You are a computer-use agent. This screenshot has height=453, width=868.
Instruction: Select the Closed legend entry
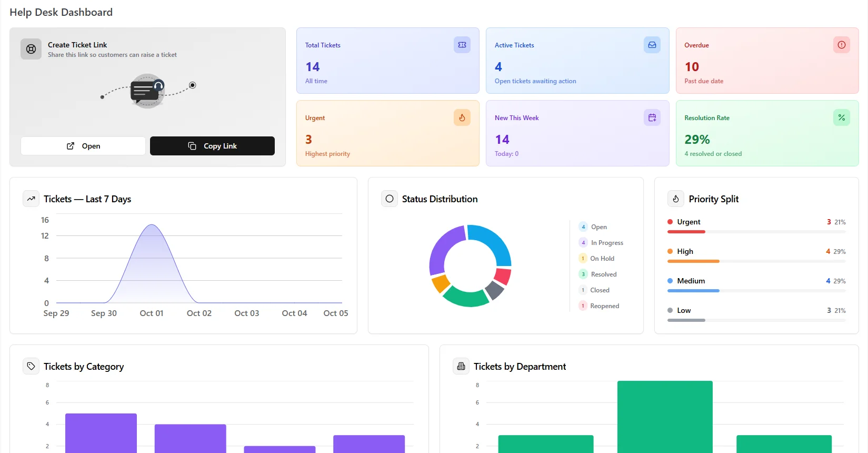tap(594, 290)
